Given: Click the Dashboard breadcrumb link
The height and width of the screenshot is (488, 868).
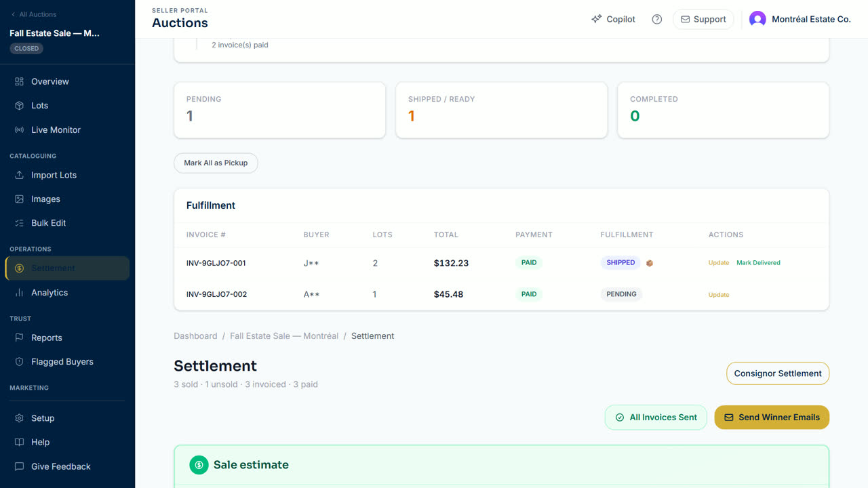Looking at the screenshot, I should tap(195, 336).
